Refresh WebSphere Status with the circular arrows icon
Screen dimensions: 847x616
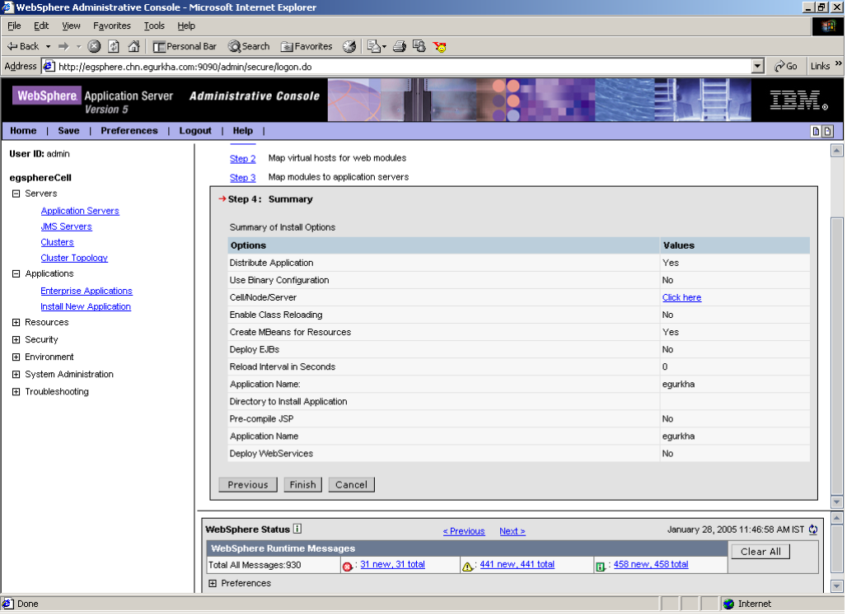coord(813,530)
